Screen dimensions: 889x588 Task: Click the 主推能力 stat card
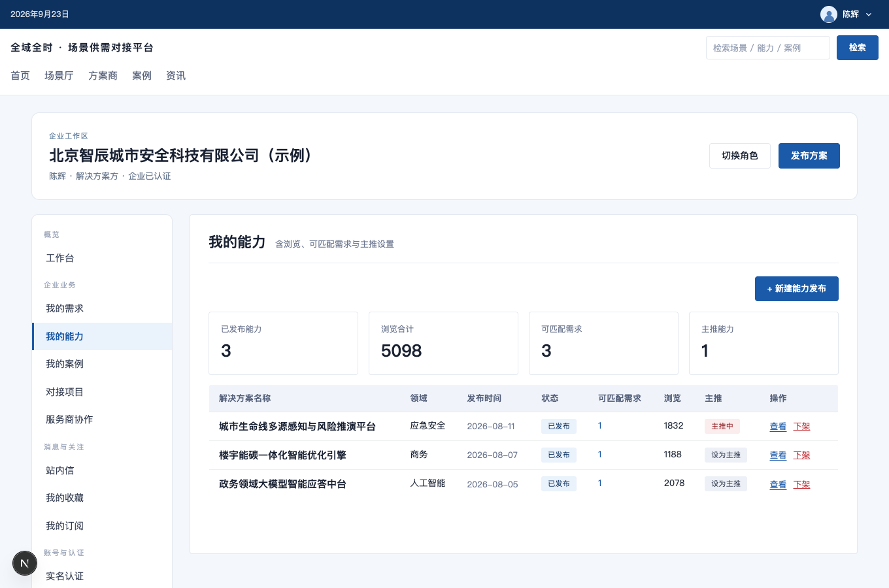coord(763,343)
